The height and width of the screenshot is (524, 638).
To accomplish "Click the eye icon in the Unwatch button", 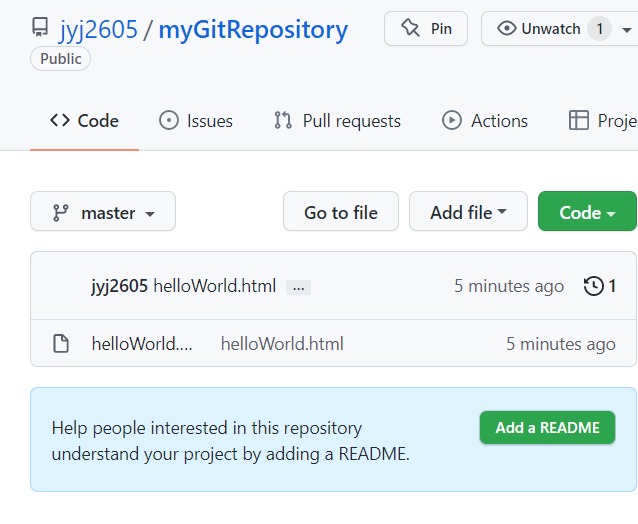I will pyautogui.click(x=507, y=28).
